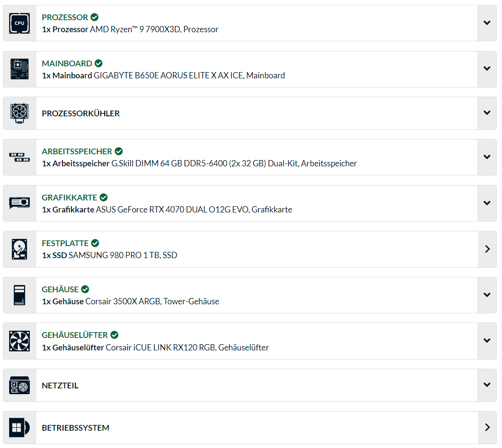This screenshot has height=448, width=502.
Task: Open the PROZESSORKÜHLER category heading
Action: (x=81, y=113)
